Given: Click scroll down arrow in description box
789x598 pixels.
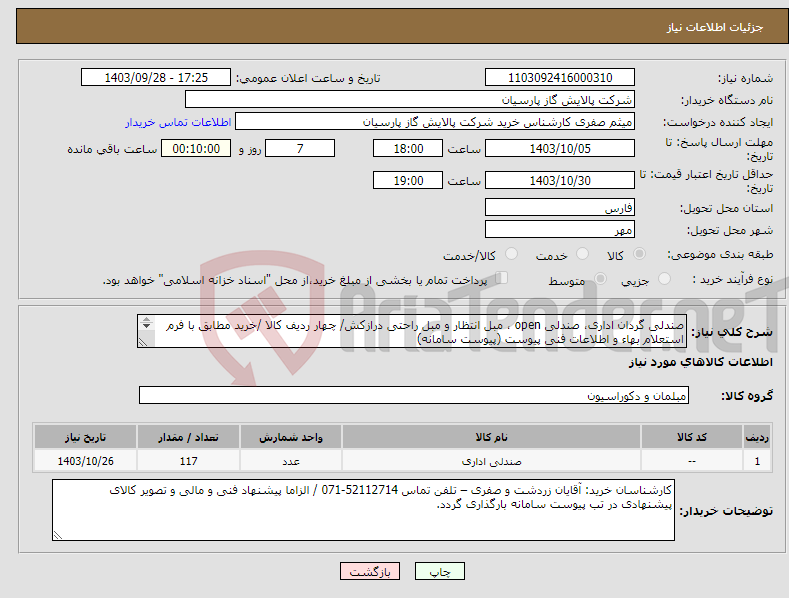Looking at the screenshot, I should point(146,326).
